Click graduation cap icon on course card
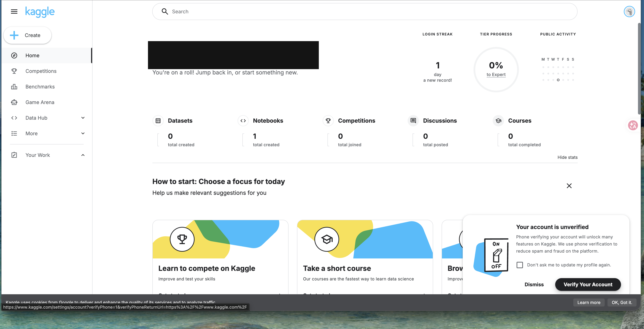Screen dimensions: 644x329 (327, 239)
